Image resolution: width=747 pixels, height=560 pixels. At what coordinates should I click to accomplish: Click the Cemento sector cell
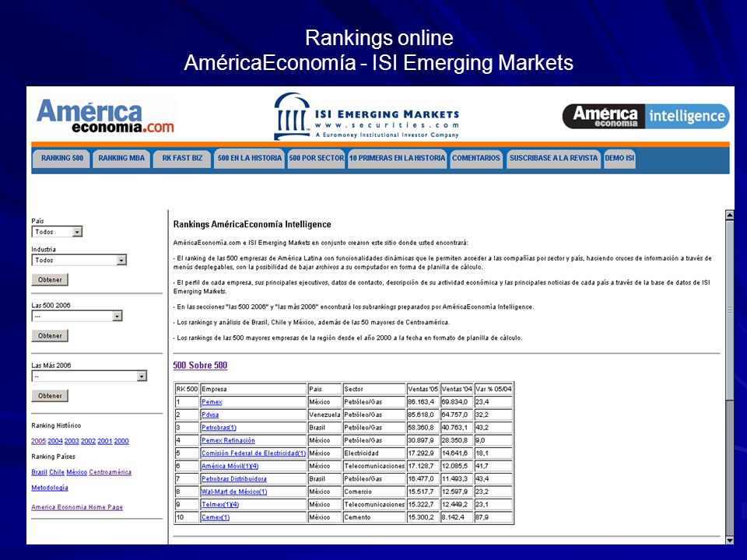[x=374, y=518]
